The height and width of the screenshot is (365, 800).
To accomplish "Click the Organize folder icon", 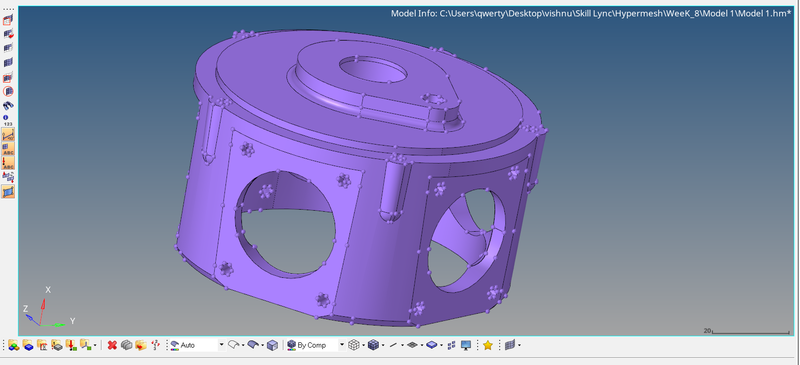I will 140,346.
